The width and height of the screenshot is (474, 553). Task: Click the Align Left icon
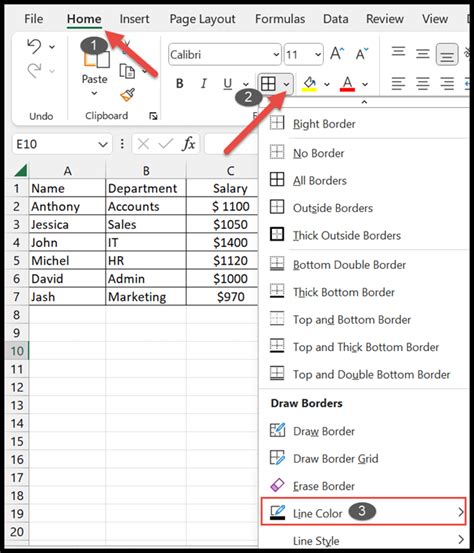pyautogui.click(x=399, y=84)
